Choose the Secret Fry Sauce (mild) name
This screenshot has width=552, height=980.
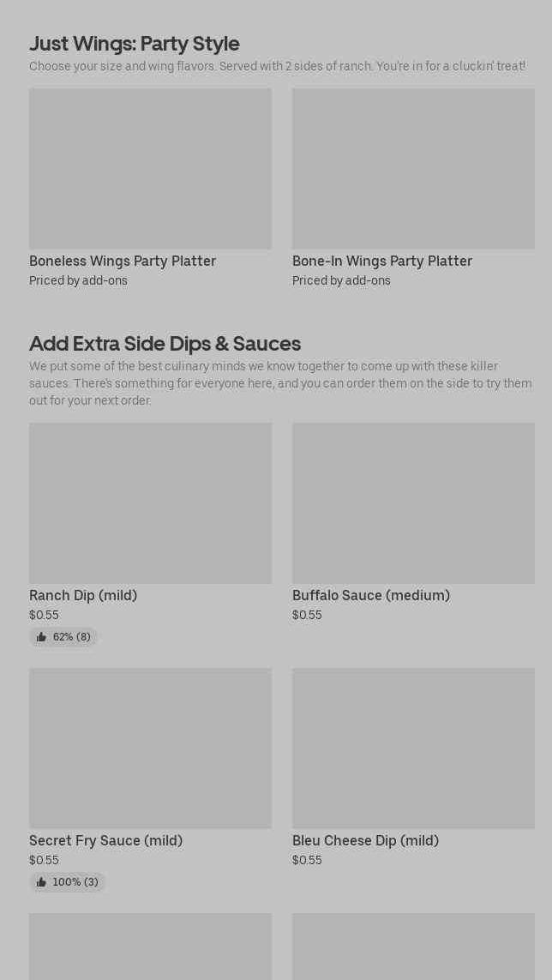(x=105, y=840)
